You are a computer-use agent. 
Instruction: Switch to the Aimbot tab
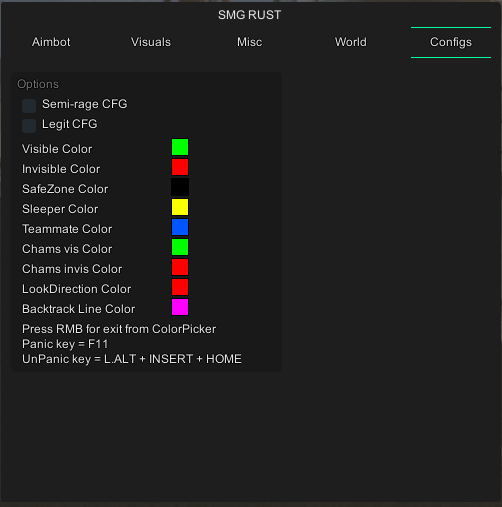pyautogui.click(x=51, y=42)
